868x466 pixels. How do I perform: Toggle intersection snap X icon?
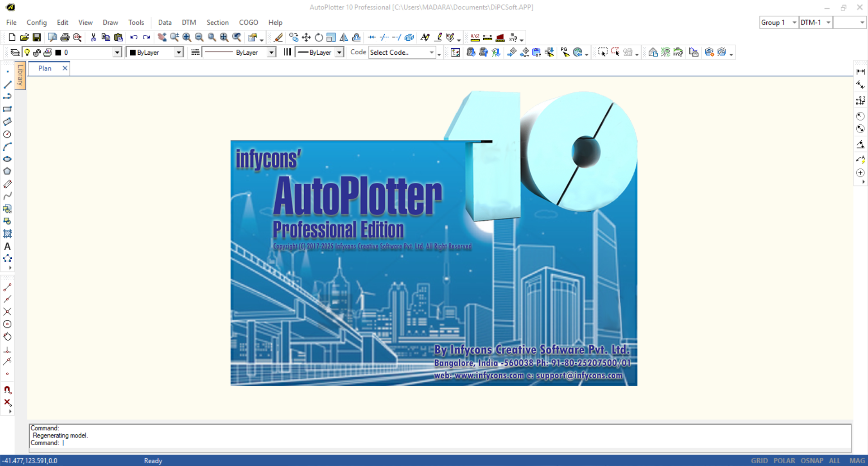point(7,312)
